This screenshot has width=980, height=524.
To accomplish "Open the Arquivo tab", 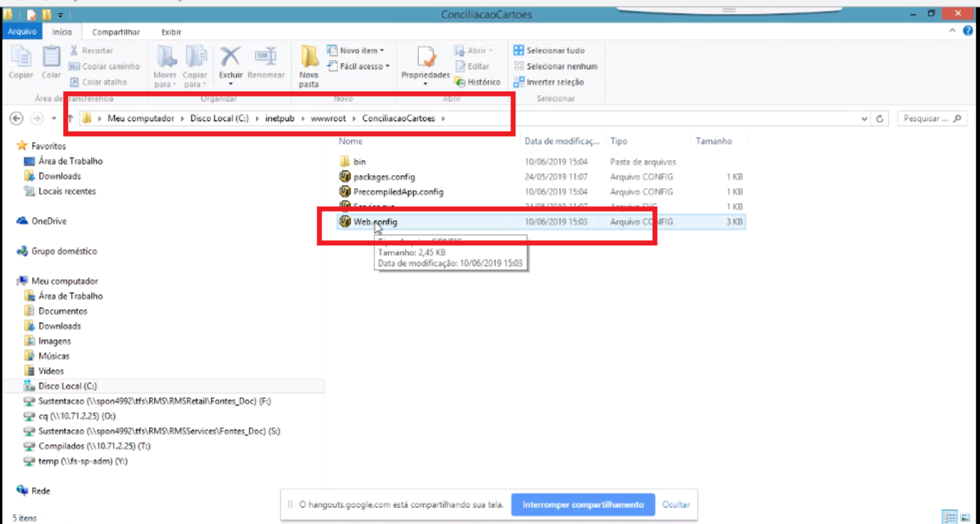I will [23, 32].
